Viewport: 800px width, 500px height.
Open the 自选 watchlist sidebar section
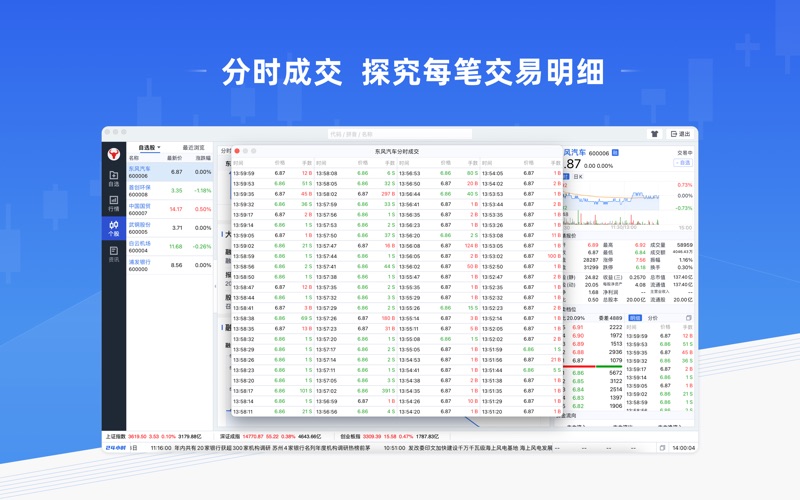113,179
